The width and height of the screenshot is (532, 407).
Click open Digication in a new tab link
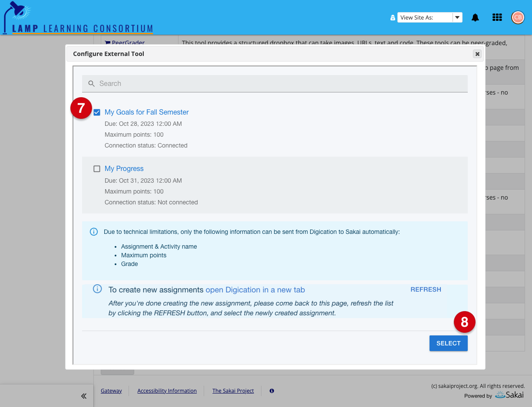(255, 290)
